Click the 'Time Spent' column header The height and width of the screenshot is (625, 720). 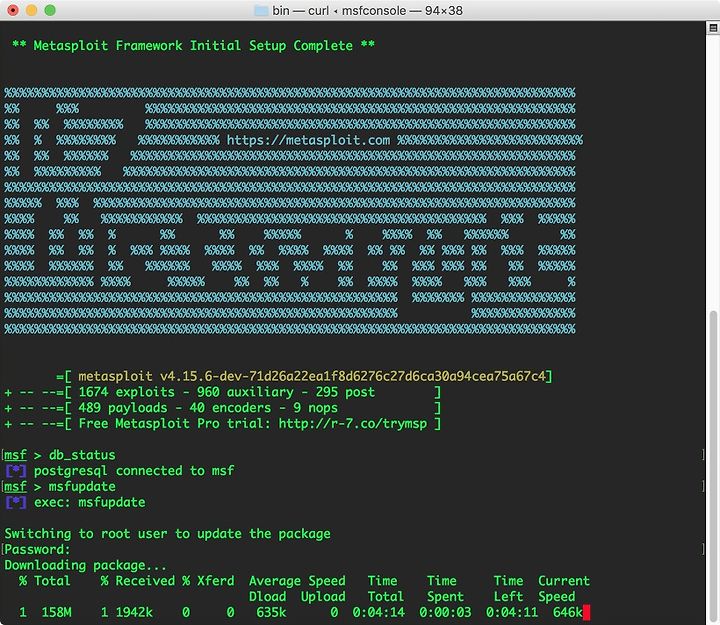(x=445, y=589)
